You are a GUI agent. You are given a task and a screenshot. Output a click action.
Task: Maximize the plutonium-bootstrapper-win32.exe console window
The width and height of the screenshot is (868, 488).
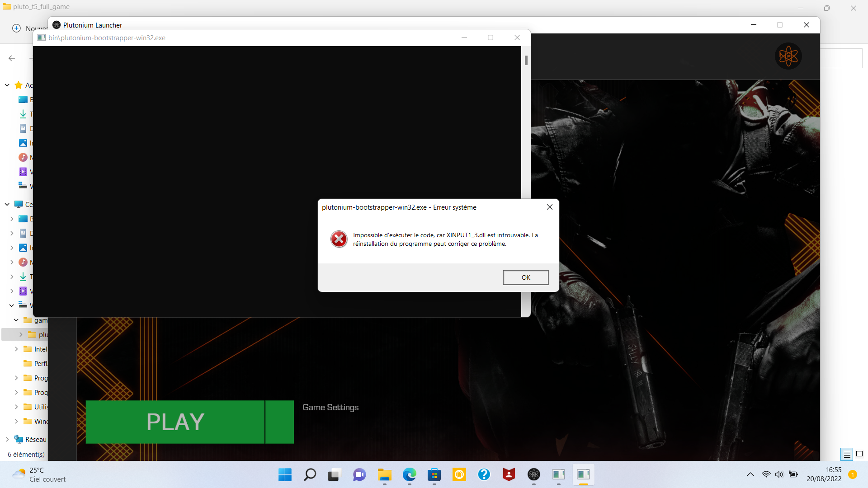tap(491, 38)
